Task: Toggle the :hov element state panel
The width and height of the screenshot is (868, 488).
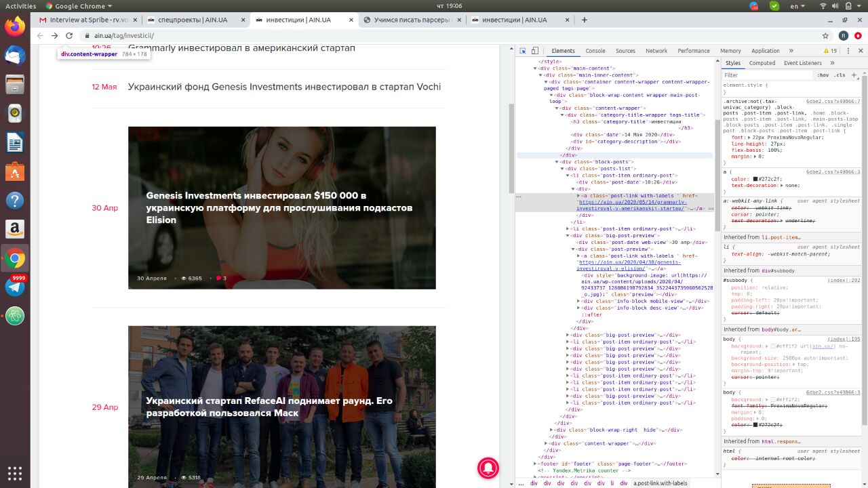Action: tap(823, 75)
